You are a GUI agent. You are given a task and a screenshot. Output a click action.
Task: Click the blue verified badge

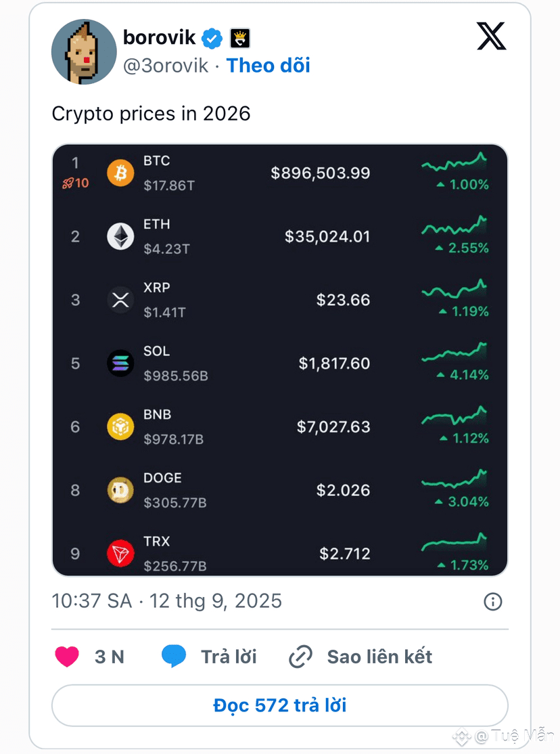click(212, 39)
